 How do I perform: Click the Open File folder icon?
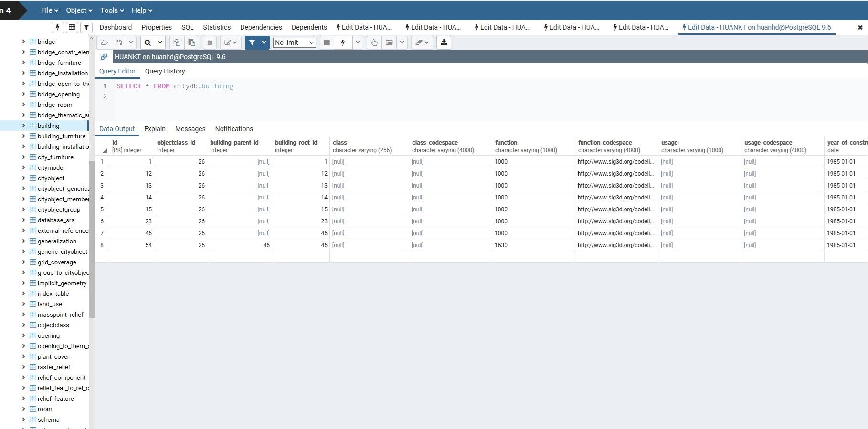[x=104, y=42]
